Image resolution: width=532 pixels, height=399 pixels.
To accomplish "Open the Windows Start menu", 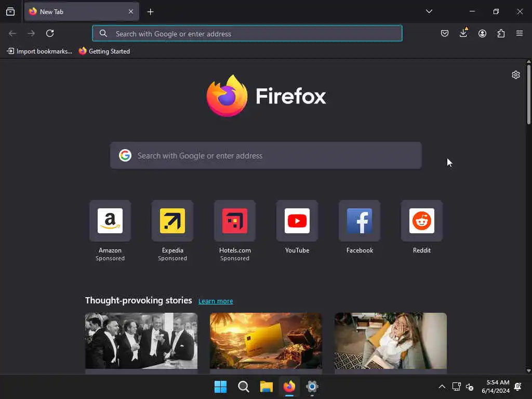I will 220,387.
